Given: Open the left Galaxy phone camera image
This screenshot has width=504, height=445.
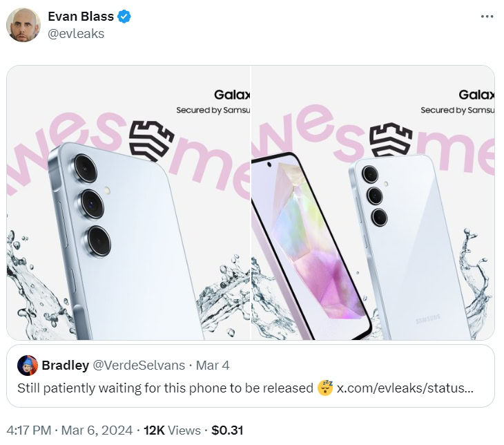Looking at the screenshot, I should [x=128, y=202].
